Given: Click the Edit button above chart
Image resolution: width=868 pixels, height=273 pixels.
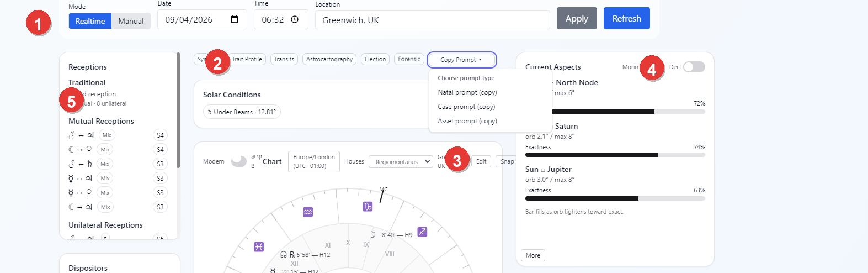Looking at the screenshot, I should (x=481, y=161).
